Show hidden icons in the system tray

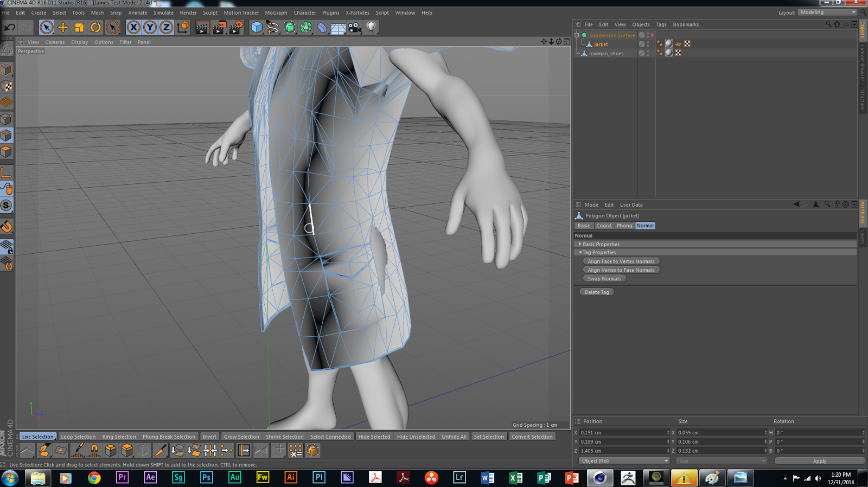click(785, 478)
